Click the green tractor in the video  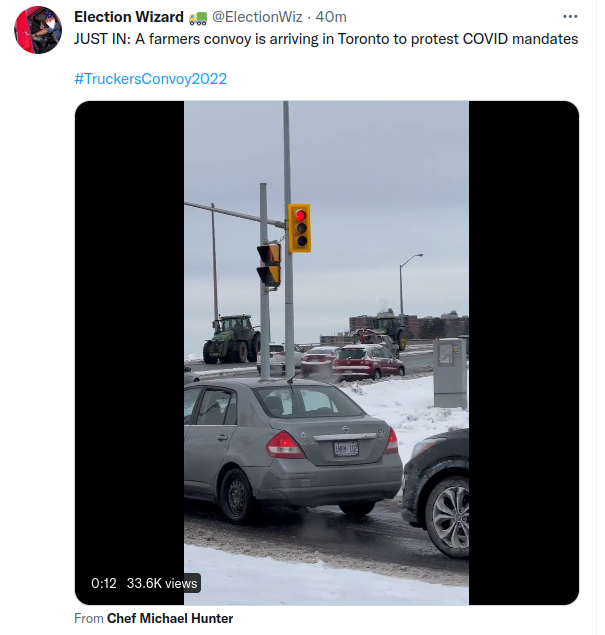click(x=231, y=339)
